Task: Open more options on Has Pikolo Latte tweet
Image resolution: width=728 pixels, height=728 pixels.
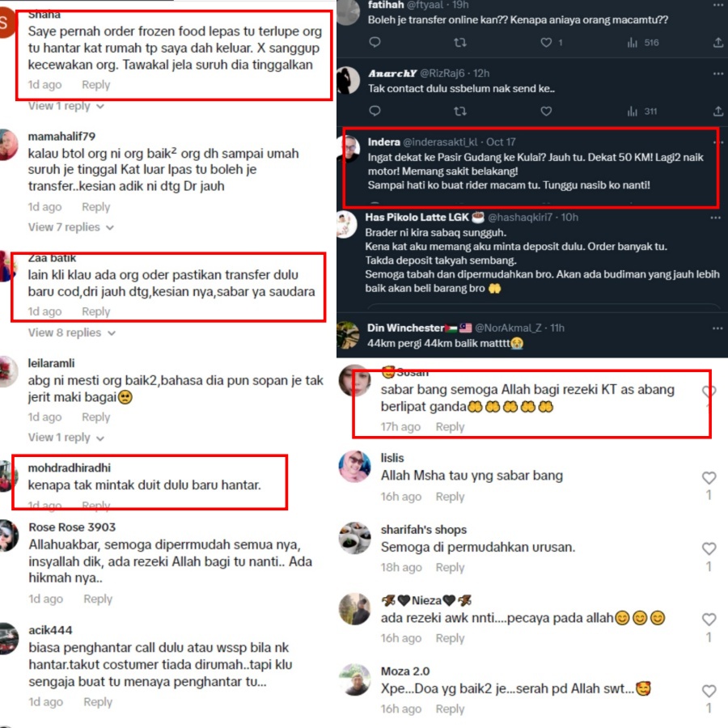Action: point(716,218)
